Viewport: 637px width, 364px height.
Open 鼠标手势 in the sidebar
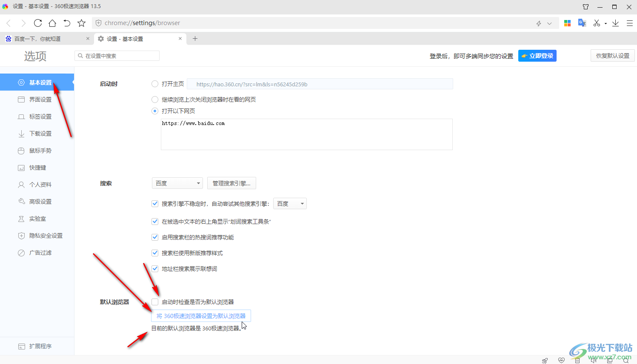pos(37,151)
